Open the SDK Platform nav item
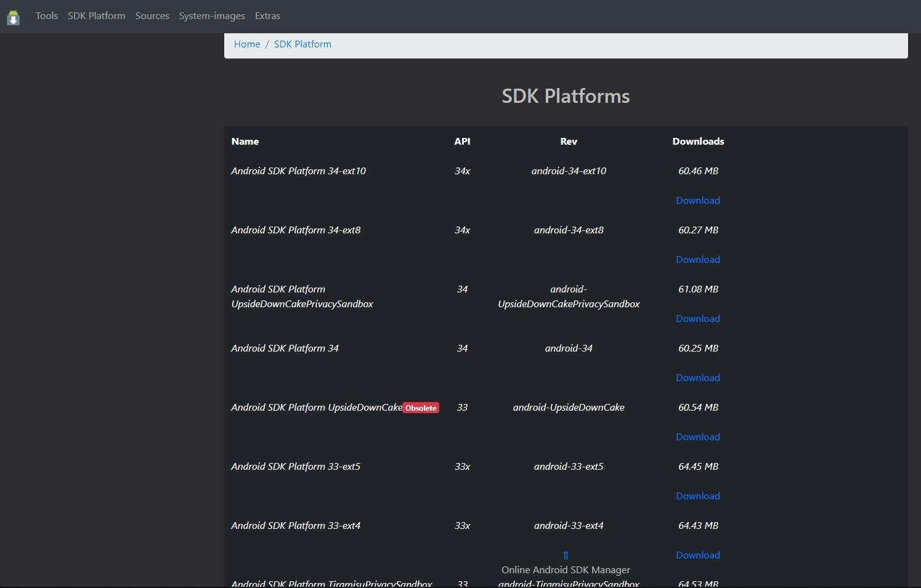 tap(97, 16)
